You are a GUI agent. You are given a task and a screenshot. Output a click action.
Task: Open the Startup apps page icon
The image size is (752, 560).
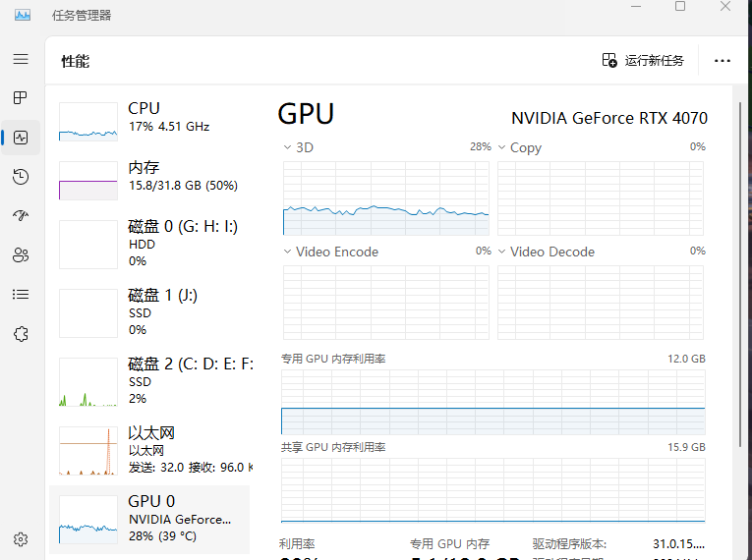tap(21, 216)
